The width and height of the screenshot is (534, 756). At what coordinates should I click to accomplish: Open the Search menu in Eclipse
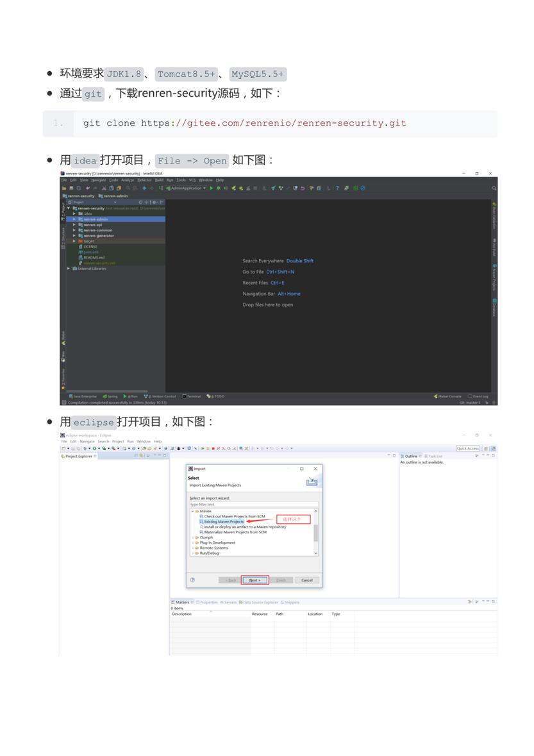[x=103, y=442]
